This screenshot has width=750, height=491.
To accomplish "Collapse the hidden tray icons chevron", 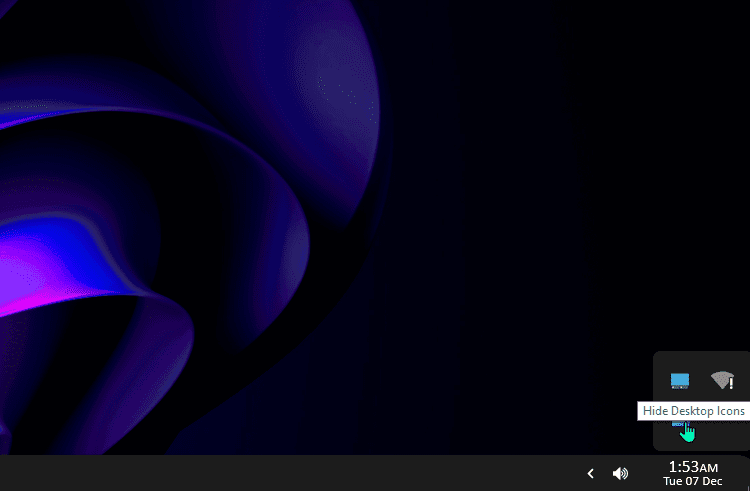I will coord(590,473).
